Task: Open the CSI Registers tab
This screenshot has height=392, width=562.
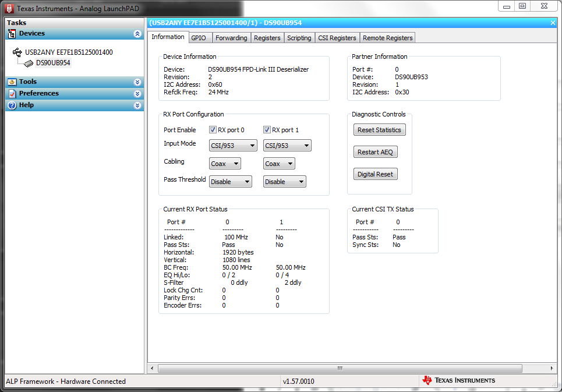Action: point(337,38)
